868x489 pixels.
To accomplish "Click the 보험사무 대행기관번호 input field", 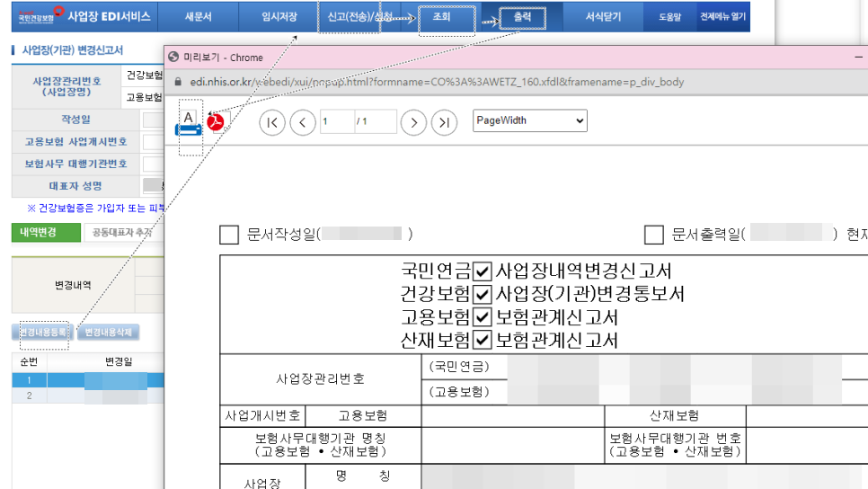I will point(154,164).
